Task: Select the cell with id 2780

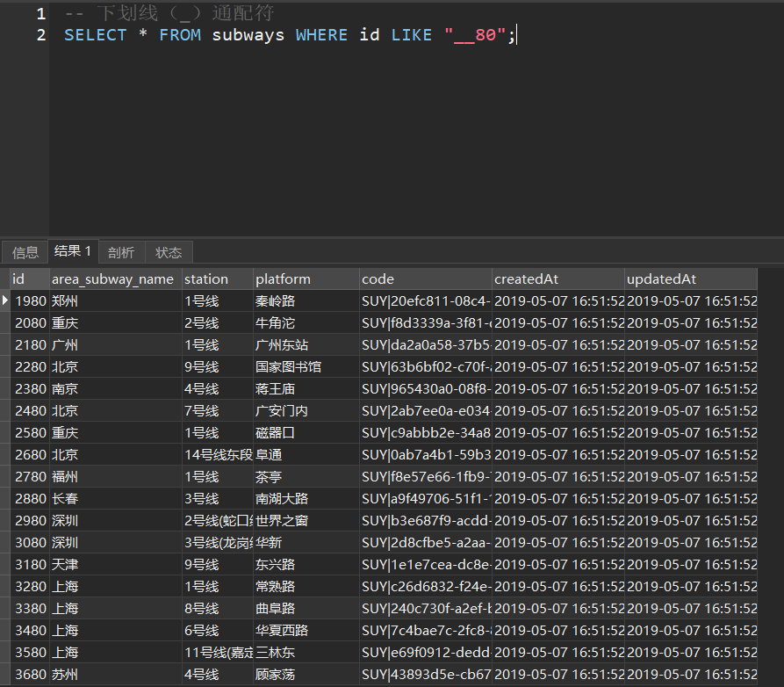Action: click(30, 477)
